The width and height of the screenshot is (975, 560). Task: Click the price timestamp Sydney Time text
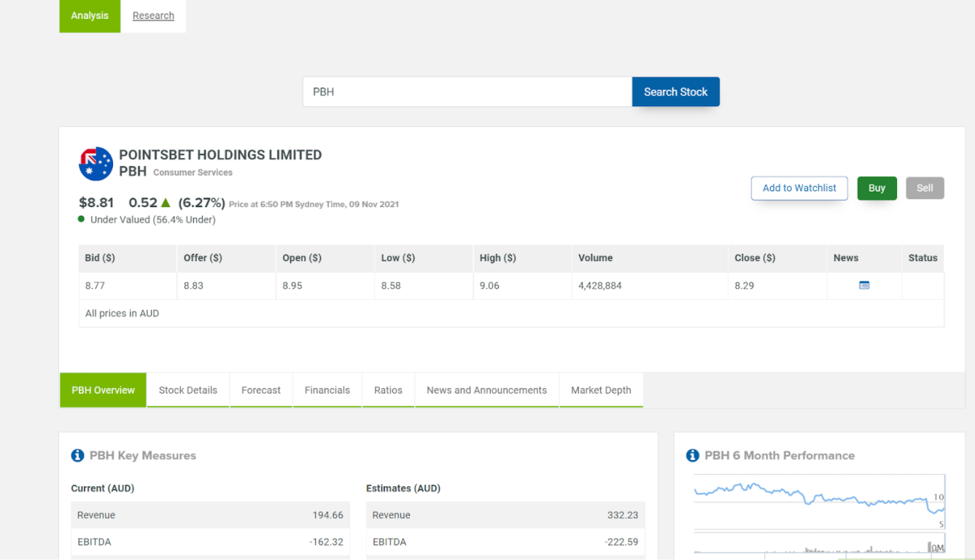(314, 205)
